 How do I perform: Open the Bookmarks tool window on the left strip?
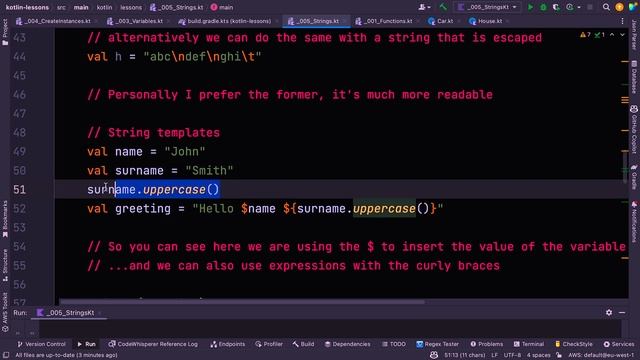5,219
